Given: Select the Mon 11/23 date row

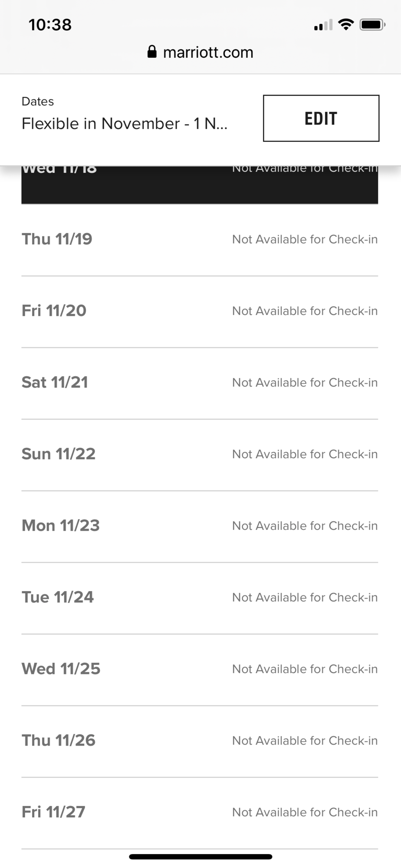Looking at the screenshot, I should click(200, 526).
